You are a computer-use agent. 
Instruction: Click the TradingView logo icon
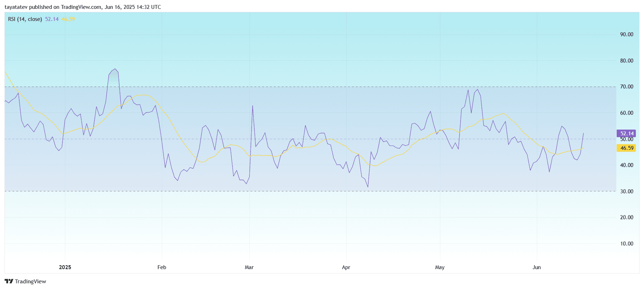[9, 281]
